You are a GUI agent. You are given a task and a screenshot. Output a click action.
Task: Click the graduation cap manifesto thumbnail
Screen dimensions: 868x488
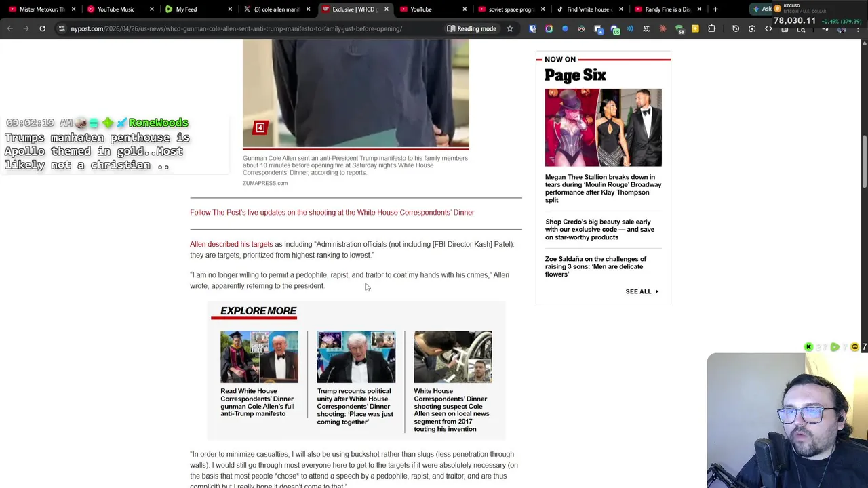click(259, 357)
